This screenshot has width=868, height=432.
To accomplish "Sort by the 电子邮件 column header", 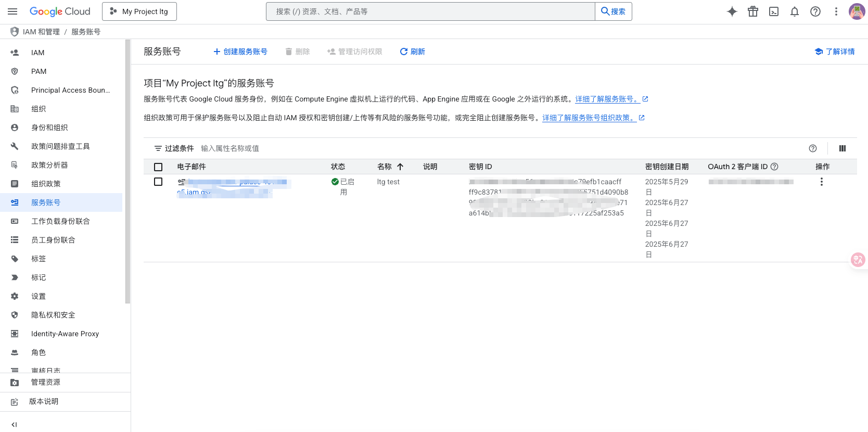I will [192, 167].
